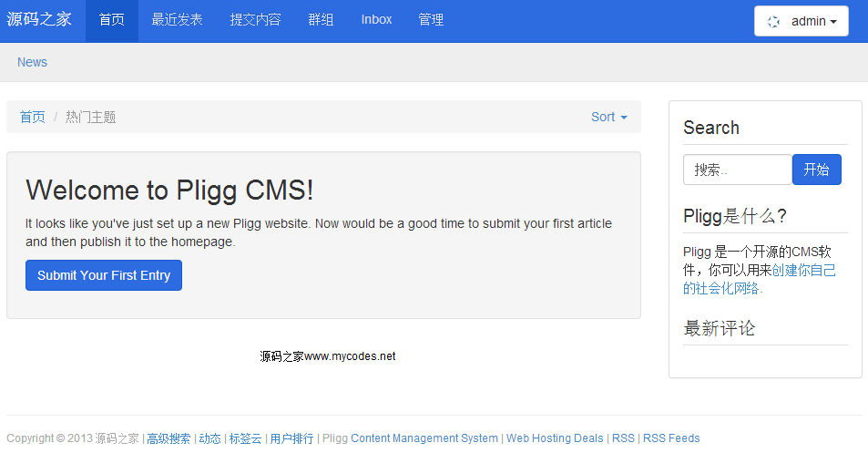Open the 提交内容 nav item

pyautogui.click(x=255, y=20)
